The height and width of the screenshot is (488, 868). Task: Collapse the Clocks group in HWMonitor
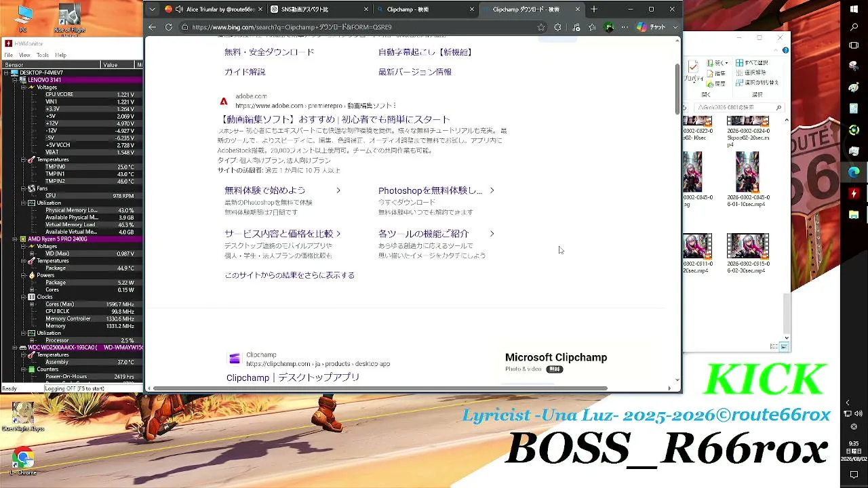pyautogui.click(x=23, y=297)
